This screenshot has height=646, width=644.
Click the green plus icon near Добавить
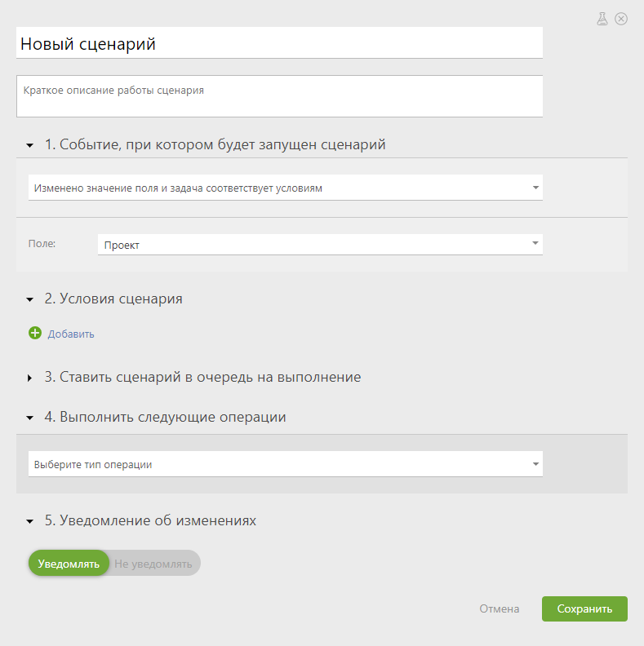(x=35, y=333)
